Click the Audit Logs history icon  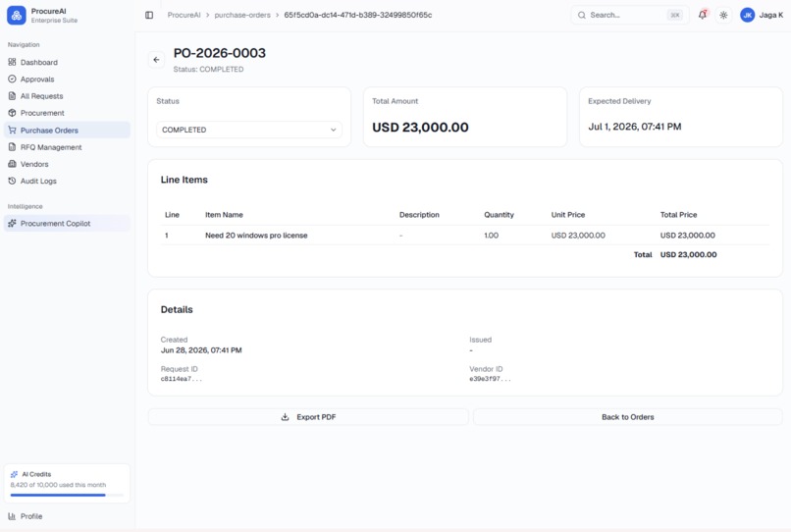pyautogui.click(x=12, y=181)
